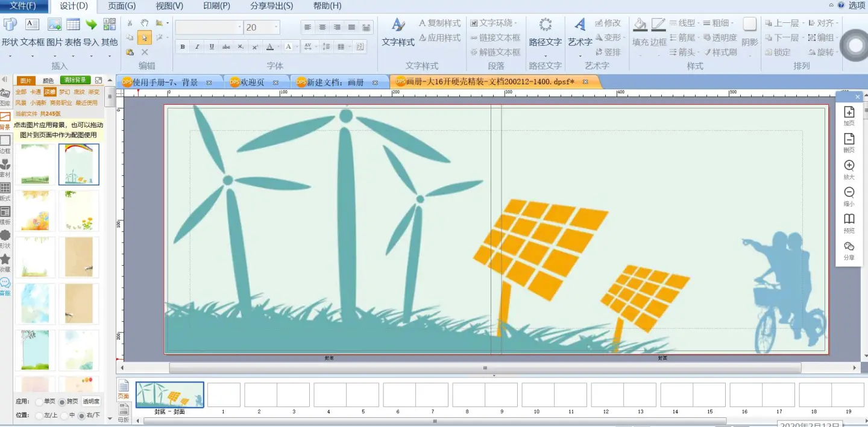
Task: Select the hand pan tool
Action: tap(145, 23)
